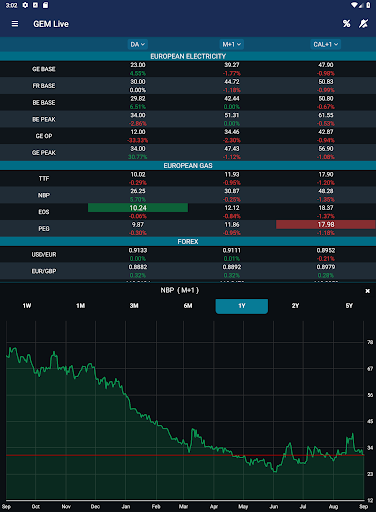Open the DA column dropdown
Viewport: 376px width, 512px height.
tap(138, 44)
